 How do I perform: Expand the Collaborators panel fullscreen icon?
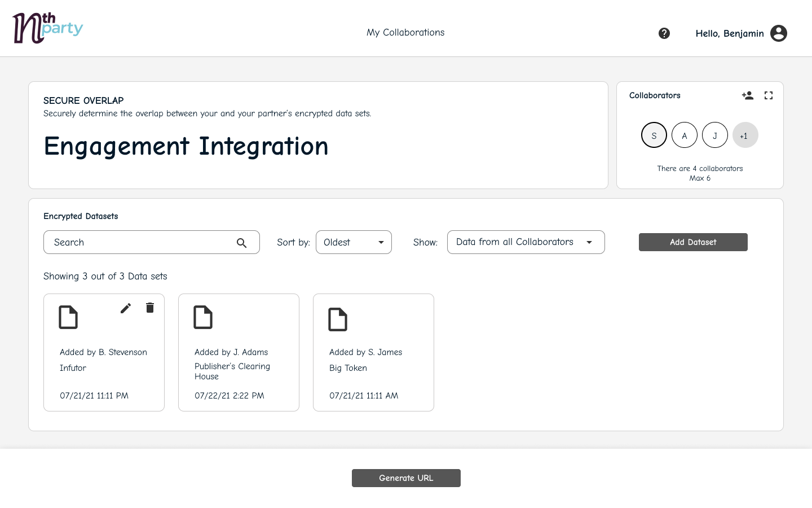tap(769, 95)
